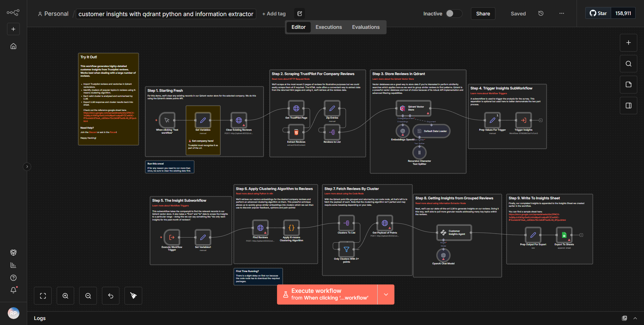Expand the collapsed left sidebar chevron

27,167
